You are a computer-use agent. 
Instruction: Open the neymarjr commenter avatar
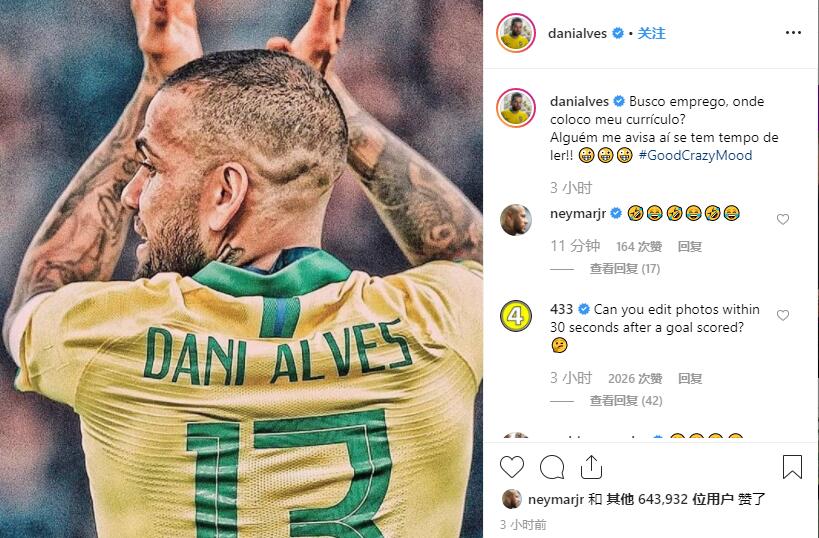[516, 220]
